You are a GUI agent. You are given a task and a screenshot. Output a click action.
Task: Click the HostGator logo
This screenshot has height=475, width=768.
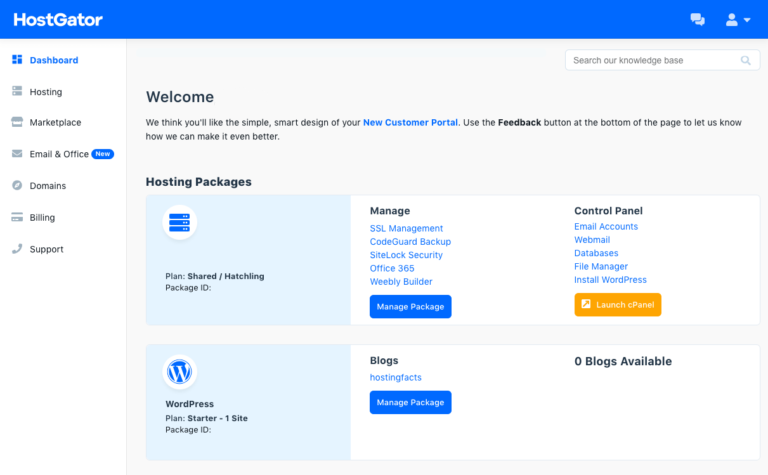[58, 20]
